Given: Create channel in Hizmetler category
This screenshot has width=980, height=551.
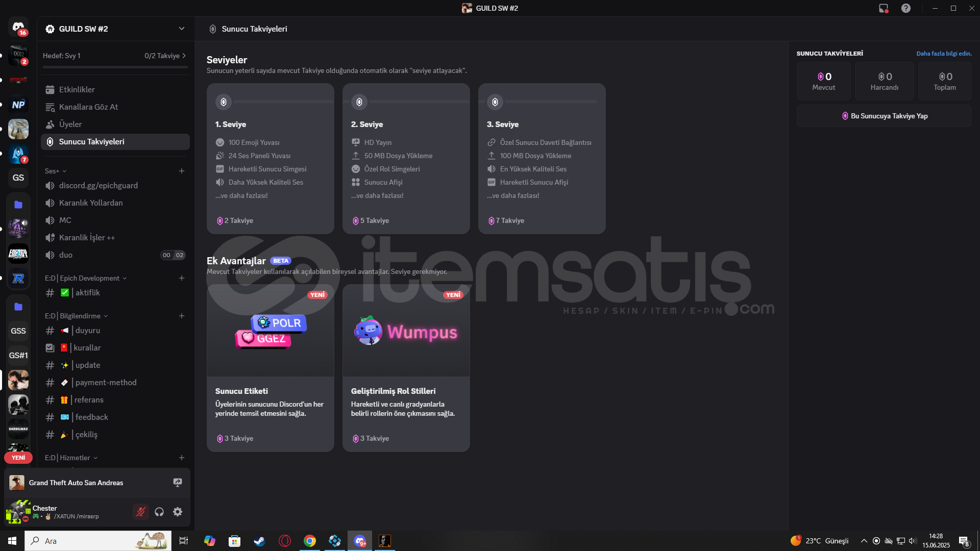Looking at the screenshot, I should [x=182, y=458].
